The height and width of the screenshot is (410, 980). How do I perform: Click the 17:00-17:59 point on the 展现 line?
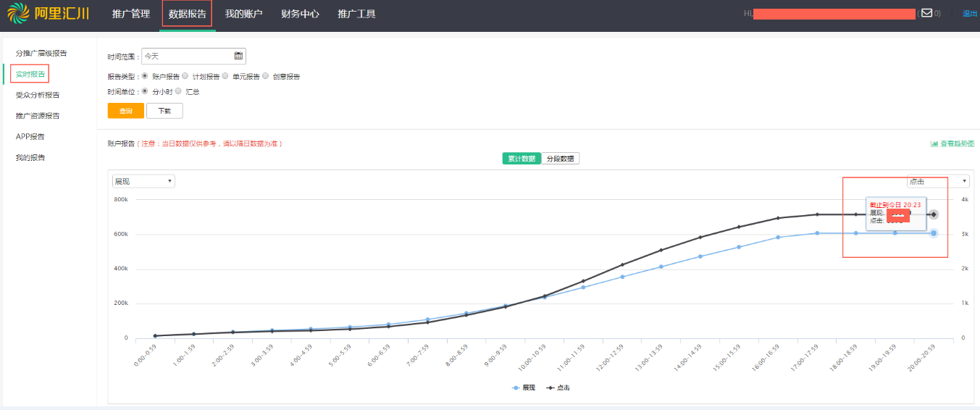(817, 233)
